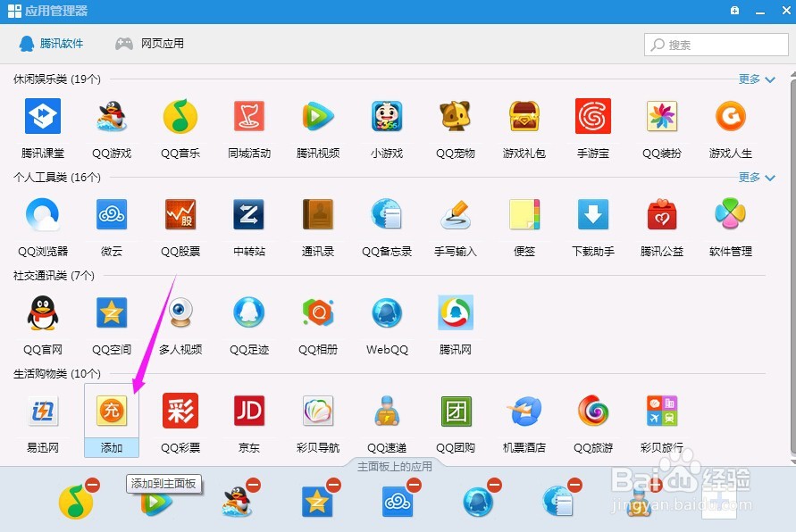Open QQ游戏 in the 休闲娱乐类 grid
796x532 pixels.
tap(111, 116)
